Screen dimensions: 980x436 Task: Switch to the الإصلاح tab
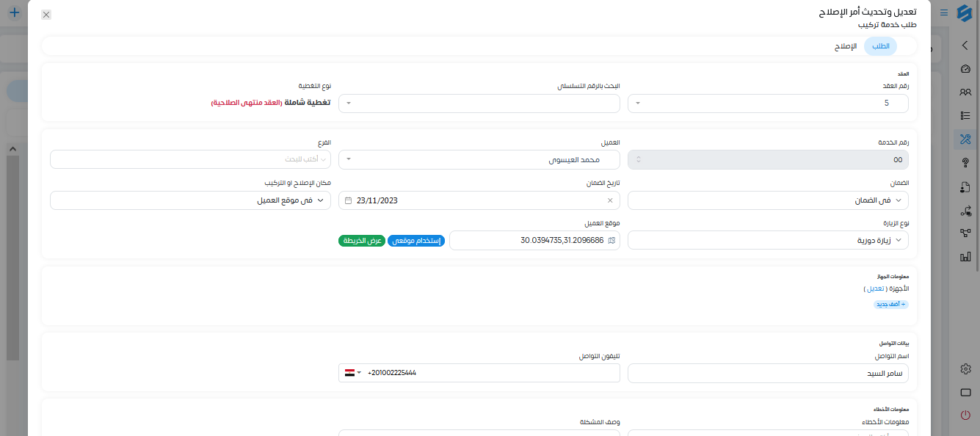(x=846, y=46)
